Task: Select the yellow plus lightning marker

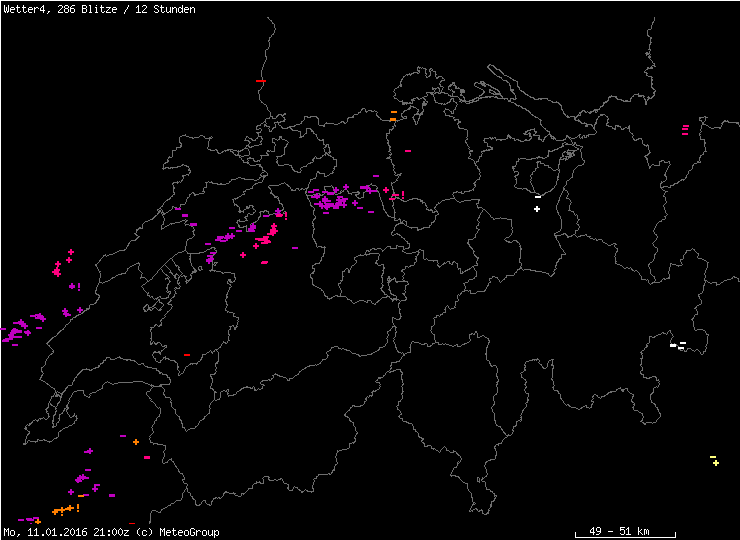Action: pyautogui.click(x=716, y=463)
